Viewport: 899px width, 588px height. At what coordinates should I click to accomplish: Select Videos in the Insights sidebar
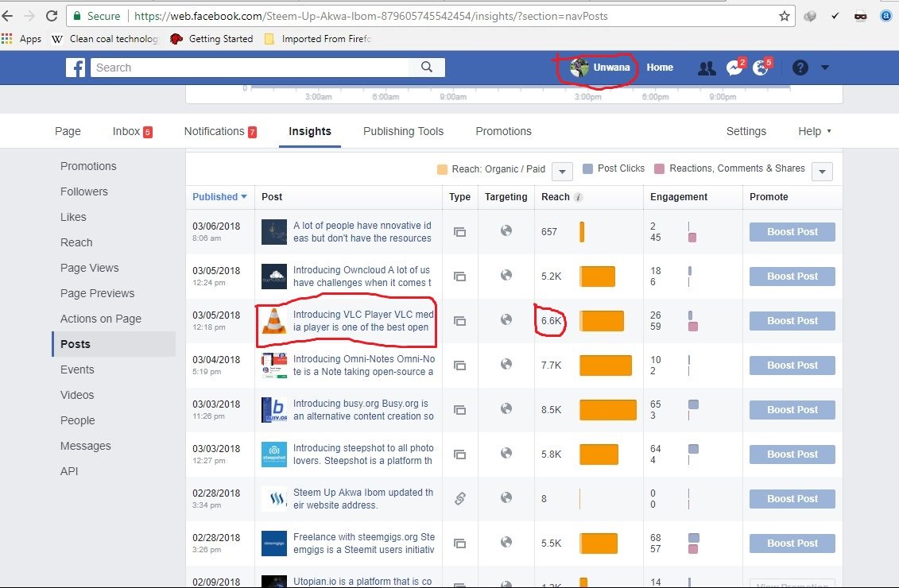77,395
